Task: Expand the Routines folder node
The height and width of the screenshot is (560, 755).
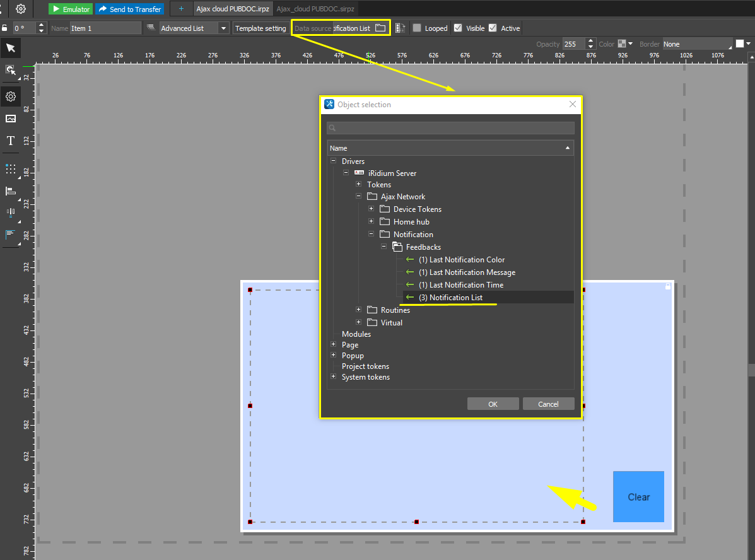Action: pos(359,310)
